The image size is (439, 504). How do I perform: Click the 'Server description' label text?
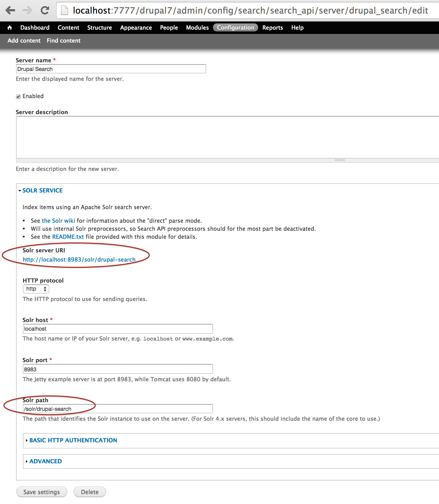pyautogui.click(x=42, y=112)
